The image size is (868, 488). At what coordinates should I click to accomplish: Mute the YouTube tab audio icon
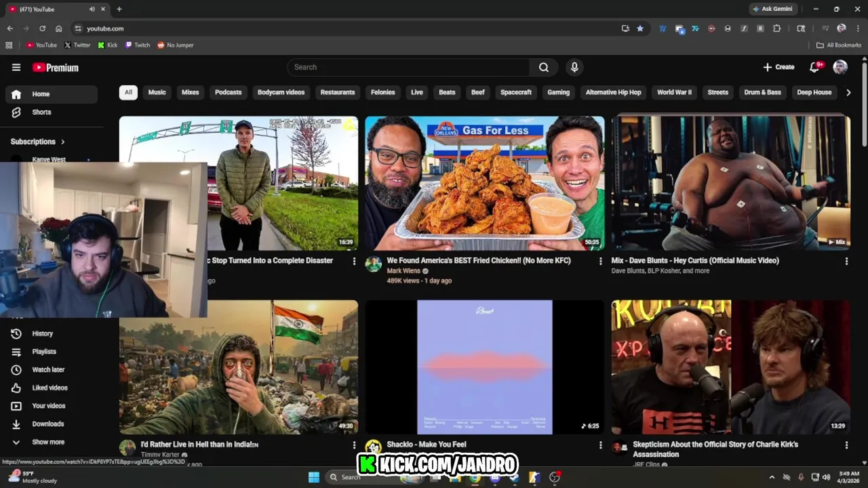tap(92, 9)
